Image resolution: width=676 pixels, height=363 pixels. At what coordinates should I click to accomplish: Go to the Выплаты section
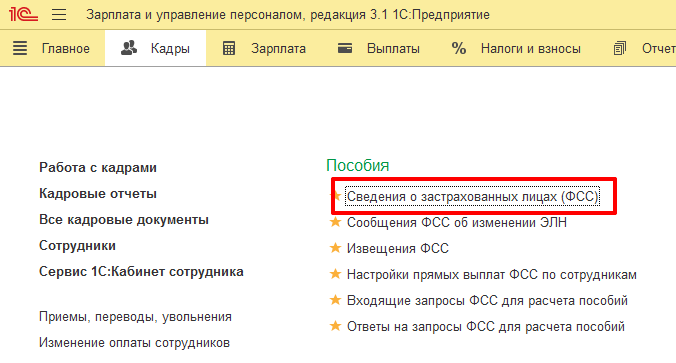click(x=393, y=48)
